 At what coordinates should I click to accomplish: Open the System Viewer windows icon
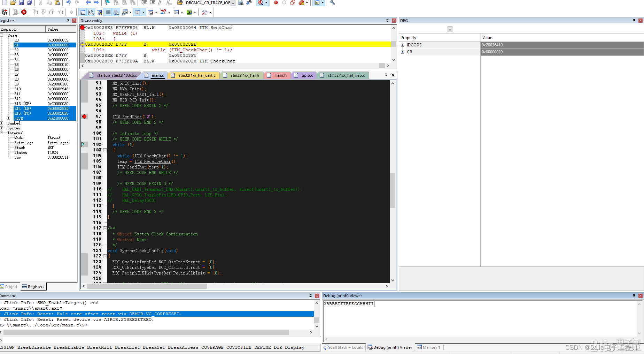pos(189,12)
